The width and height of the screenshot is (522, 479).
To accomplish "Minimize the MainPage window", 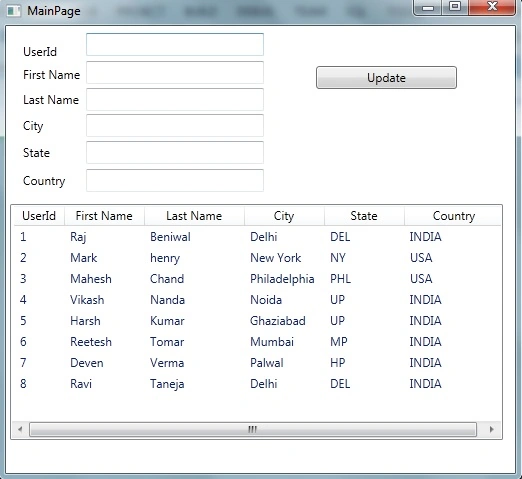I will [x=428, y=7].
